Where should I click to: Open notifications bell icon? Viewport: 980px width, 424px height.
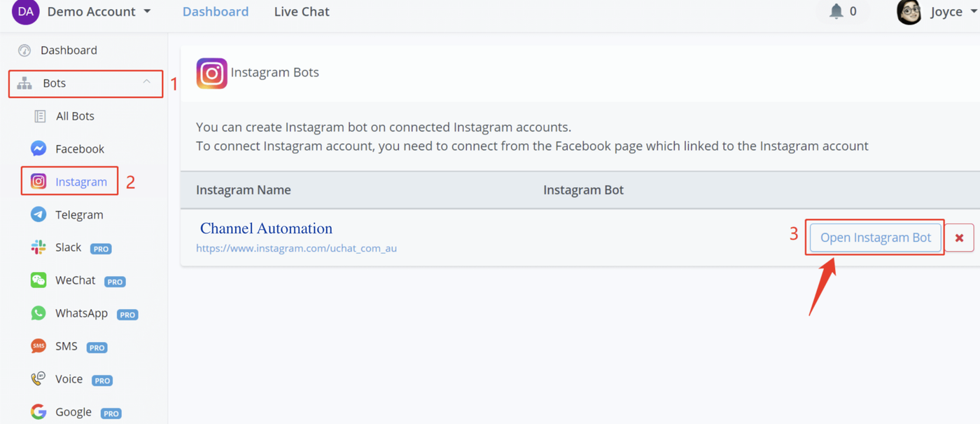(x=836, y=11)
